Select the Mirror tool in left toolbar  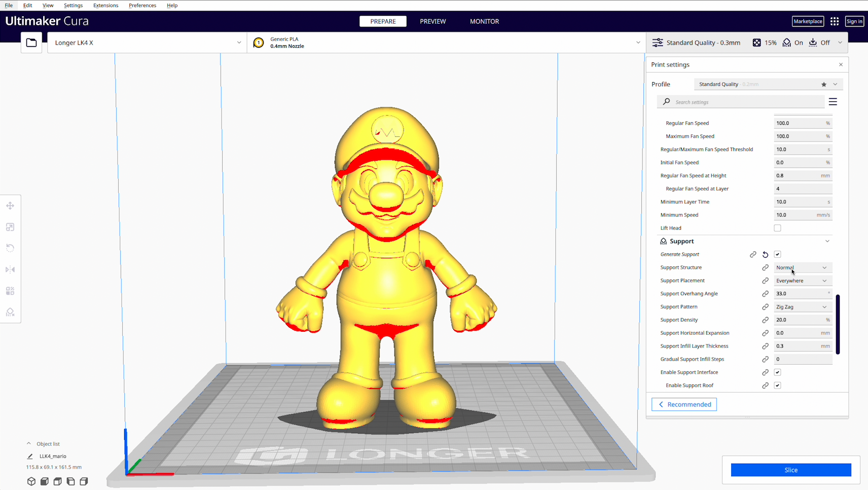pos(10,269)
